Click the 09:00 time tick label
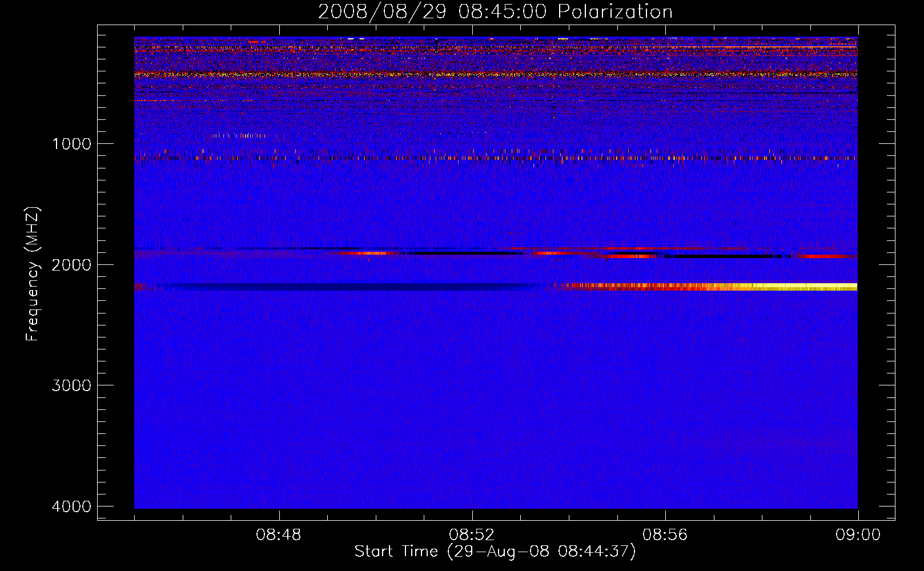The height and width of the screenshot is (571, 924). [x=858, y=535]
